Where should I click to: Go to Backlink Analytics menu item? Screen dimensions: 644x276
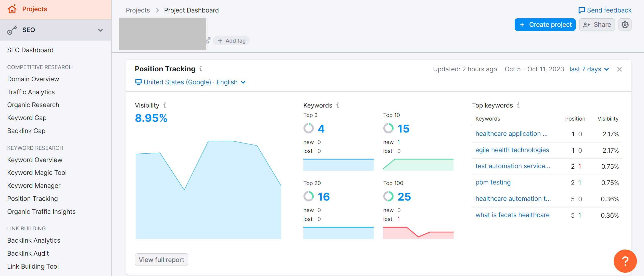pos(34,240)
